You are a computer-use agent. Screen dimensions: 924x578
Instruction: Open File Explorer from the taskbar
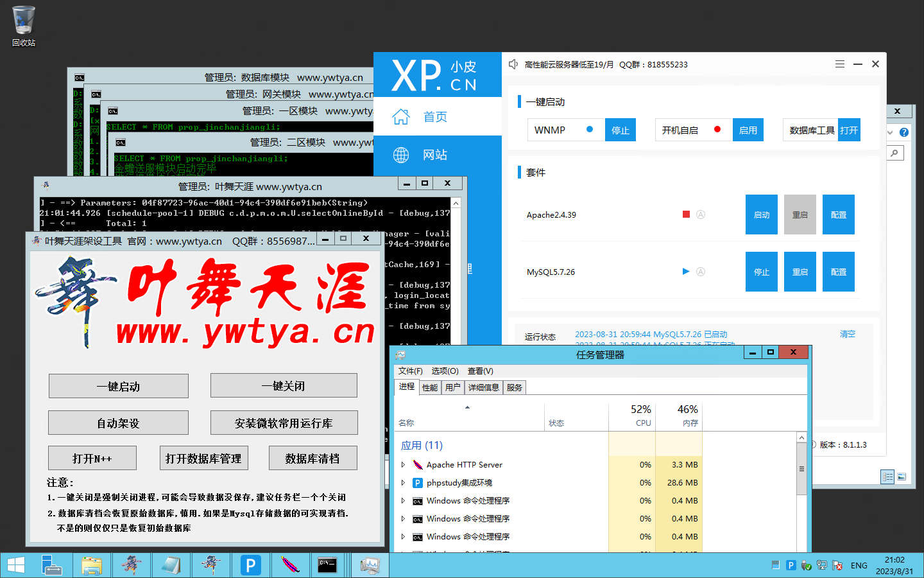point(92,565)
